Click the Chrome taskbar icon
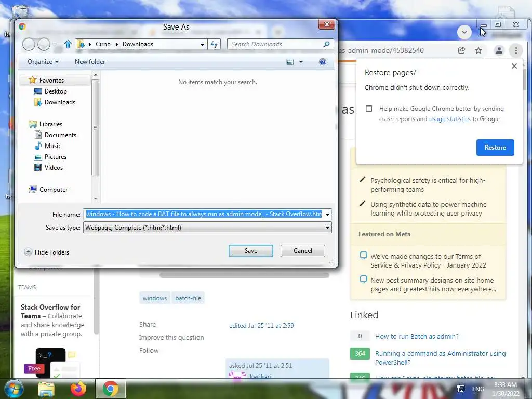The height and width of the screenshot is (399, 532). 111,389
